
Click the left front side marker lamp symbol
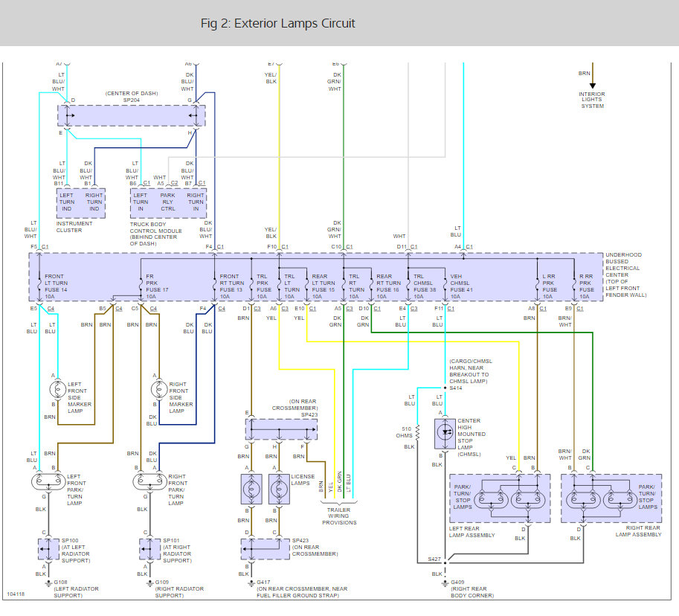[x=57, y=389]
